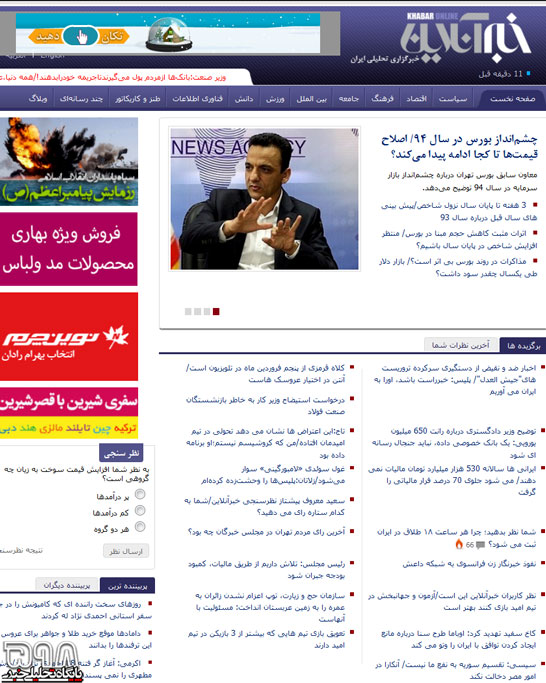The width and height of the screenshot is (546, 683).
Task: Click the fire hot-topic icon by 66
Action: click(459, 544)
